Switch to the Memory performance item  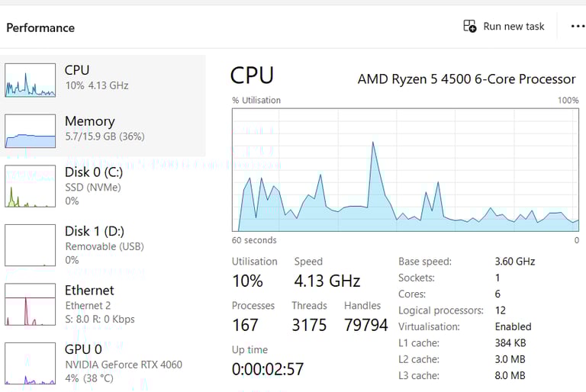click(103, 131)
